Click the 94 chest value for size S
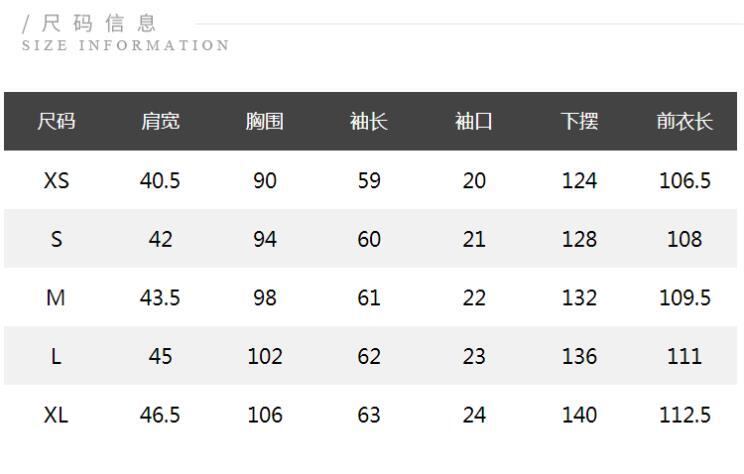Viewport: 744px width, 474px height. (265, 240)
